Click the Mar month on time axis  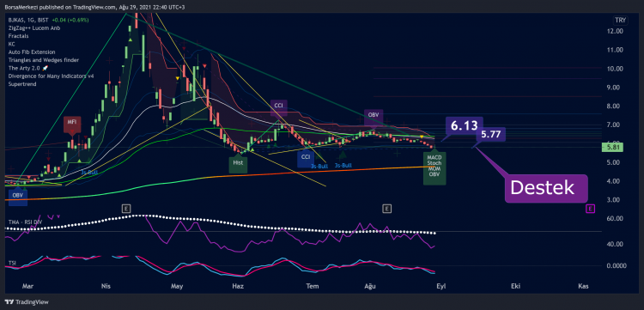tap(27, 286)
